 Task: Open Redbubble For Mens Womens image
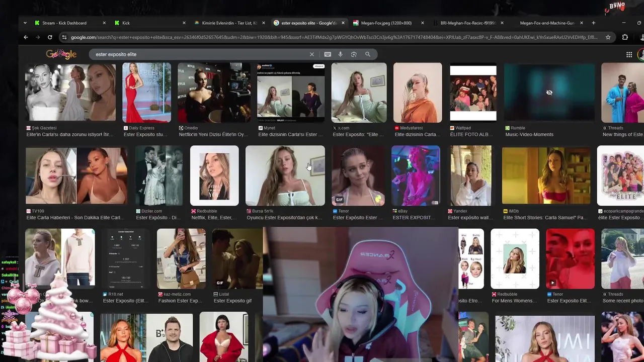(515, 258)
